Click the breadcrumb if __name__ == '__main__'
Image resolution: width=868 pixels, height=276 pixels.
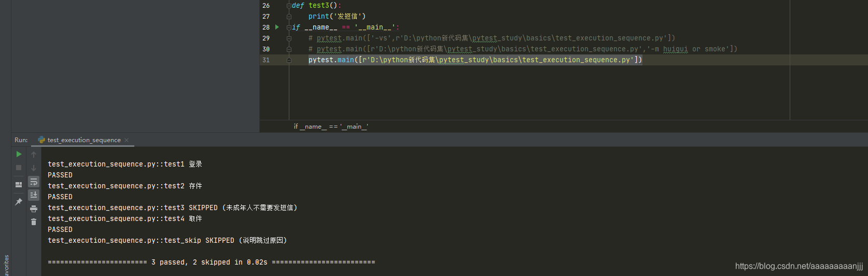coord(331,127)
